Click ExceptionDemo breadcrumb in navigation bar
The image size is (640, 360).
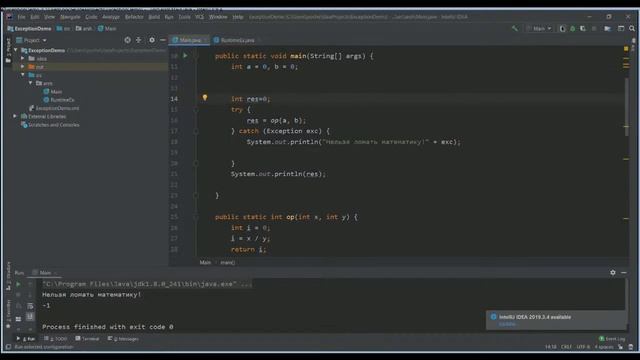tap(29, 29)
